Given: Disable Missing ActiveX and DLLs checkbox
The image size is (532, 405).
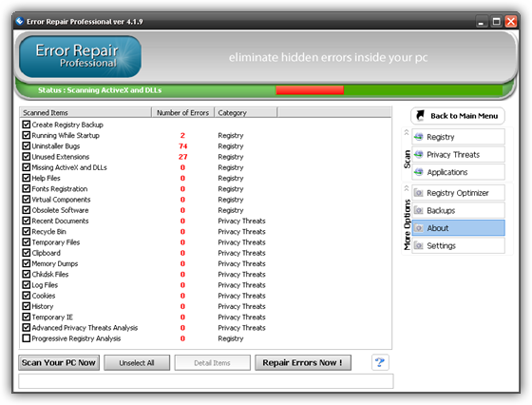Looking at the screenshot, I should tap(27, 167).
